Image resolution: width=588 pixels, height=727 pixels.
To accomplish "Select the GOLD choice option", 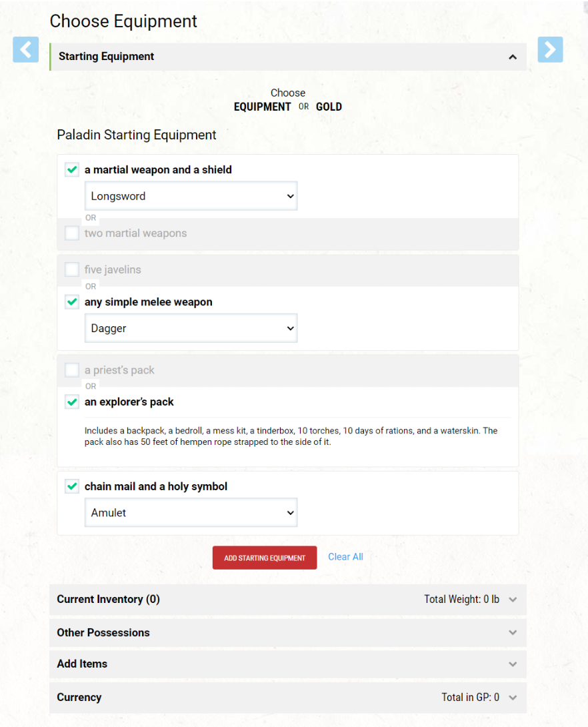I will click(x=329, y=107).
